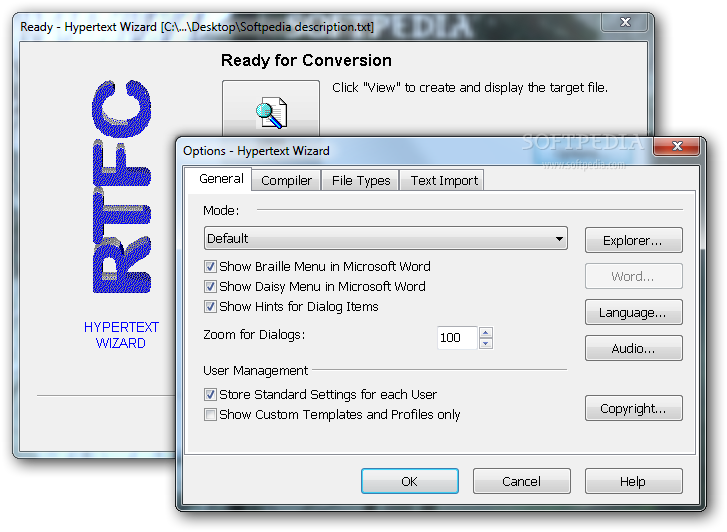The height and width of the screenshot is (532, 727).
Task: Cancel the Options dialog
Action: (x=522, y=481)
